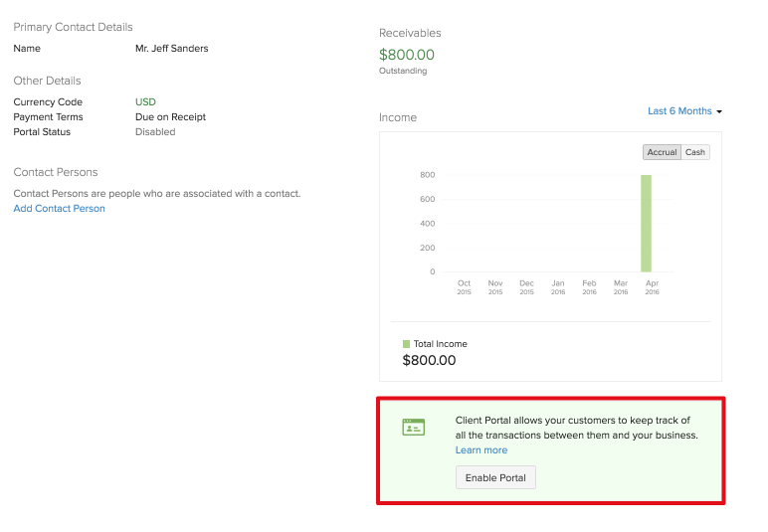Click the $800.00 total income amount
This screenshot has height=532, width=768.
coord(429,361)
